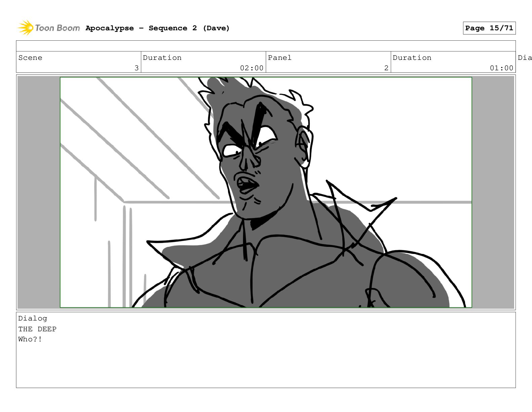Click the Toon Boom logo
Screen dimensions: 532x412
pos(49,28)
